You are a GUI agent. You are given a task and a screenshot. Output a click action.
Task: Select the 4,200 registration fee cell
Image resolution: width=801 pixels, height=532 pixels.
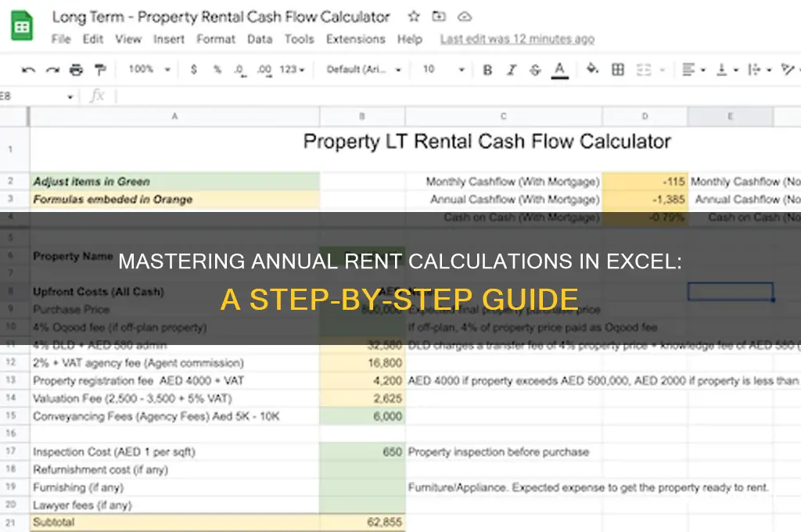pos(362,381)
